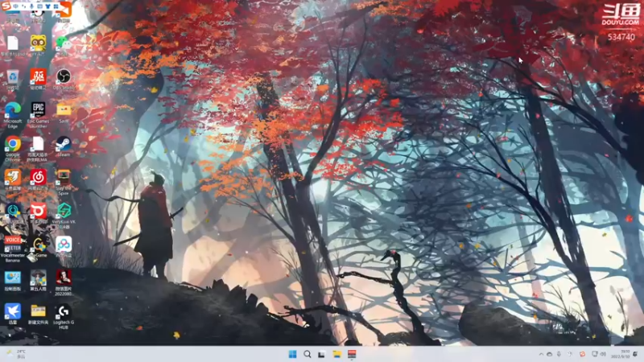Click the tray microphone icon

tap(559, 354)
